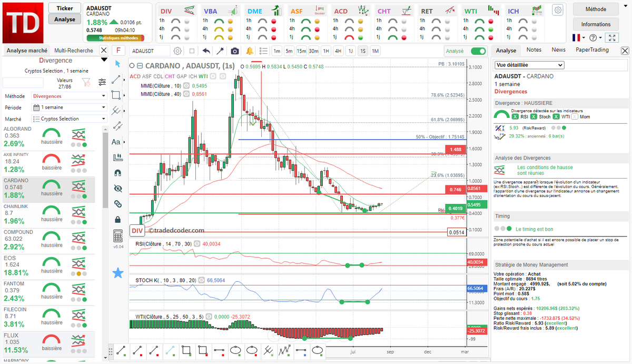Click the link drawings chain icon
Viewport: 632px width, 364px height.
click(118, 203)
